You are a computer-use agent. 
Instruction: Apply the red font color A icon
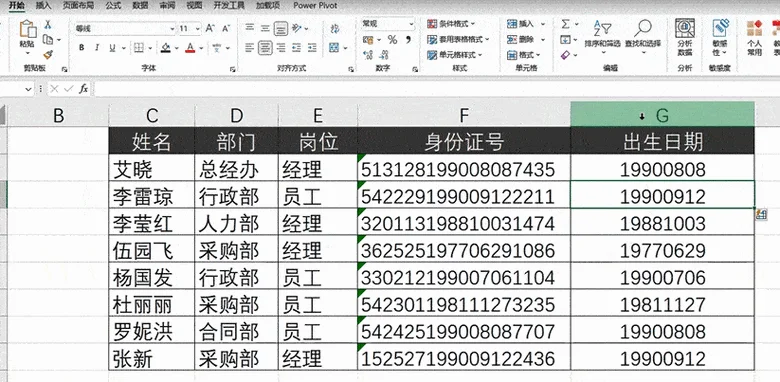coord(190,48)
